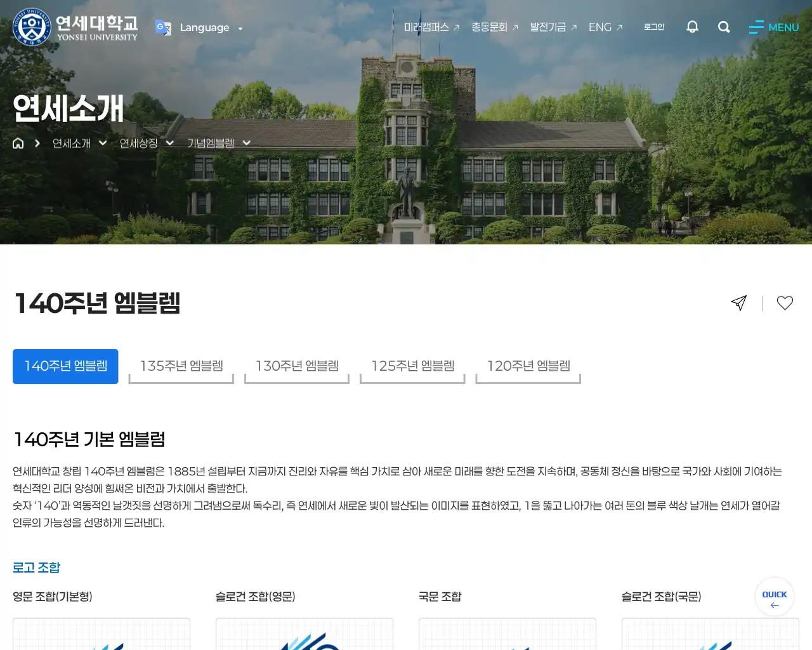Go to home via breadcrumb house icon
Image resolution: width=812 pixels, height=650 pixels.
pos(18,143)
